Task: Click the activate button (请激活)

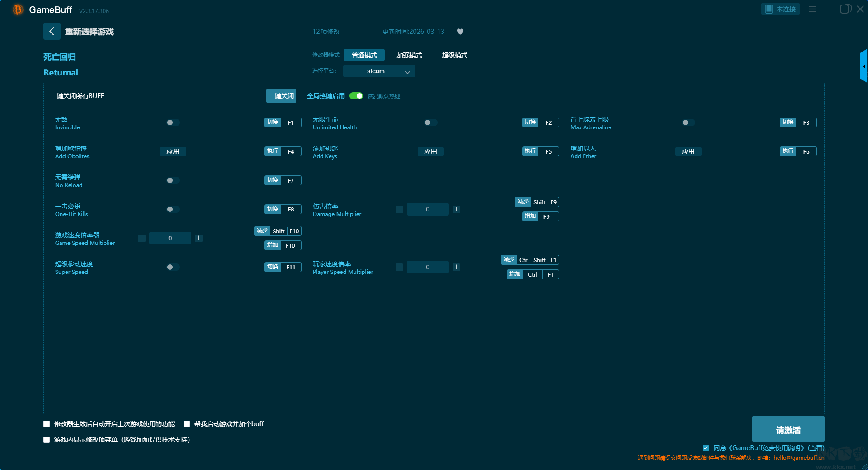Action: [x=788, y=429]
